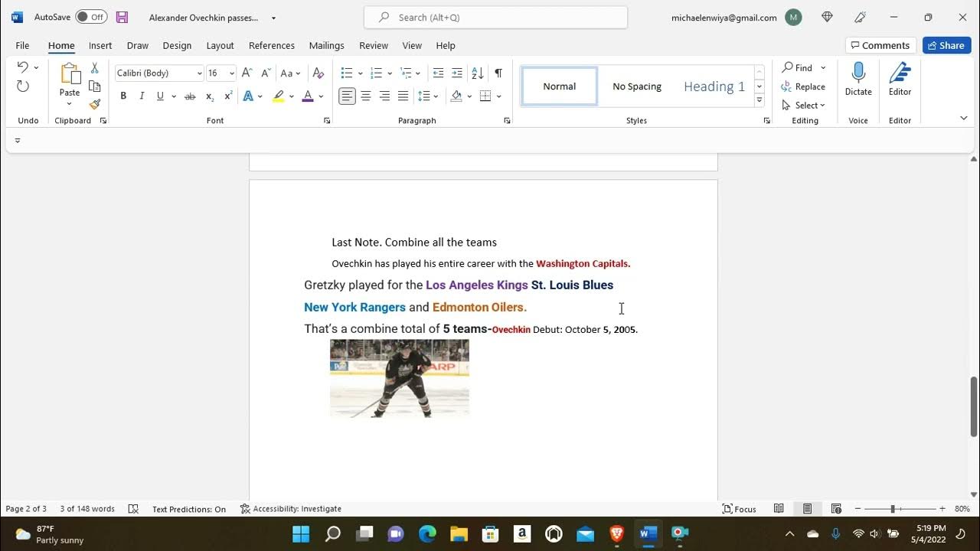
Task: Launch Microsoft Edge from the taskbar
Action: click(x=427, y=533)
